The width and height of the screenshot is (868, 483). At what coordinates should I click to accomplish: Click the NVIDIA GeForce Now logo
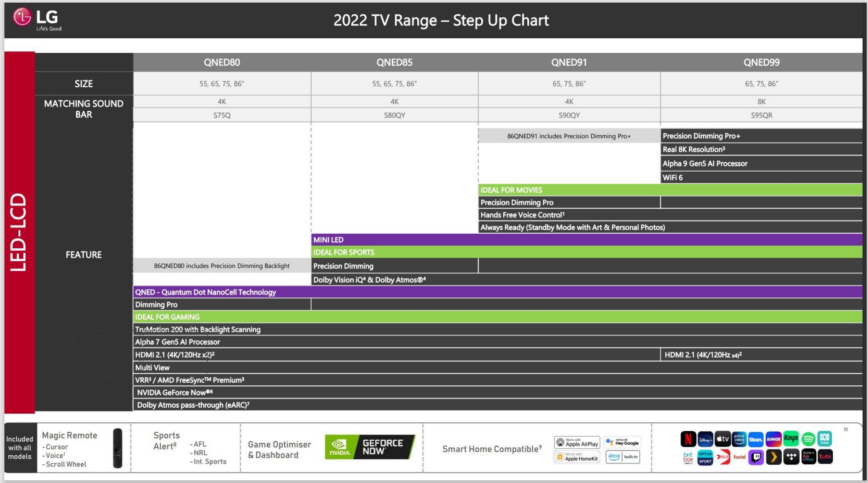370,447
